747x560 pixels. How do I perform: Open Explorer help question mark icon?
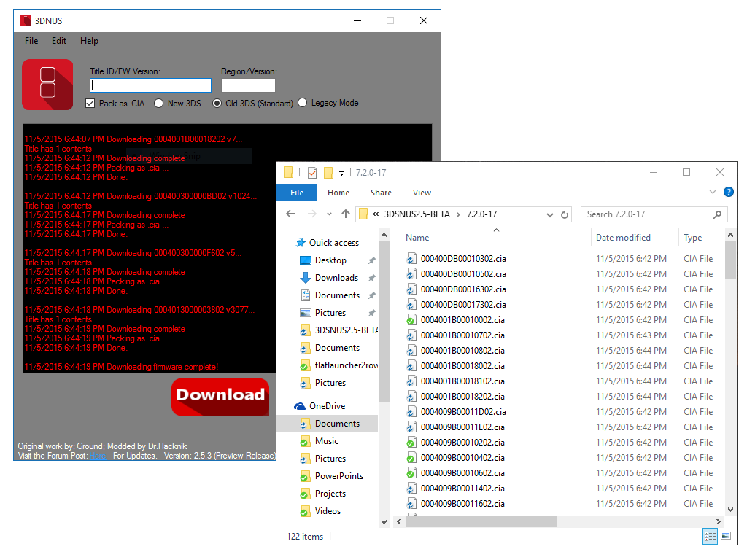pos(729,192)
